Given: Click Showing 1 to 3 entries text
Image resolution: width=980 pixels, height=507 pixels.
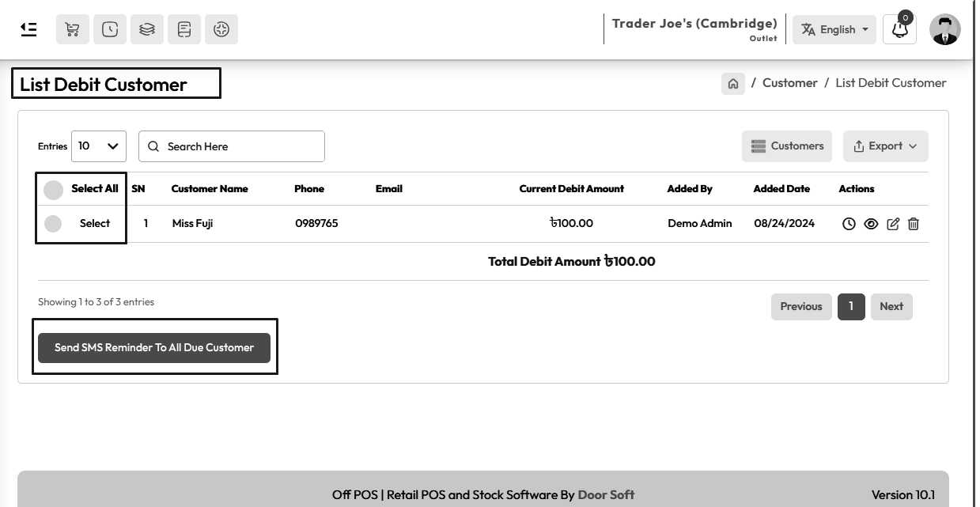Looking at the screenshot, I should click(96, 302).
